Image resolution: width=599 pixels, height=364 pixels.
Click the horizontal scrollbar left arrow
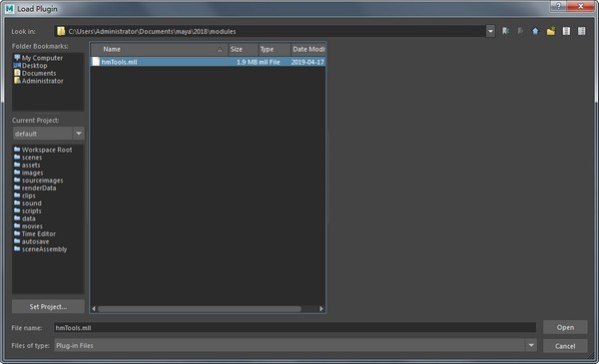coord(94,309)
